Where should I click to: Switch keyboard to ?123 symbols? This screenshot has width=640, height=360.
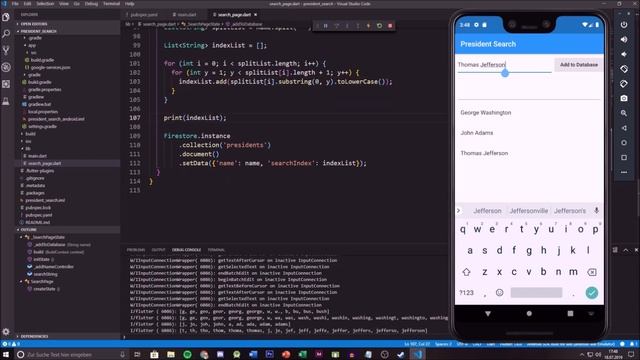(x=466, y=293)
